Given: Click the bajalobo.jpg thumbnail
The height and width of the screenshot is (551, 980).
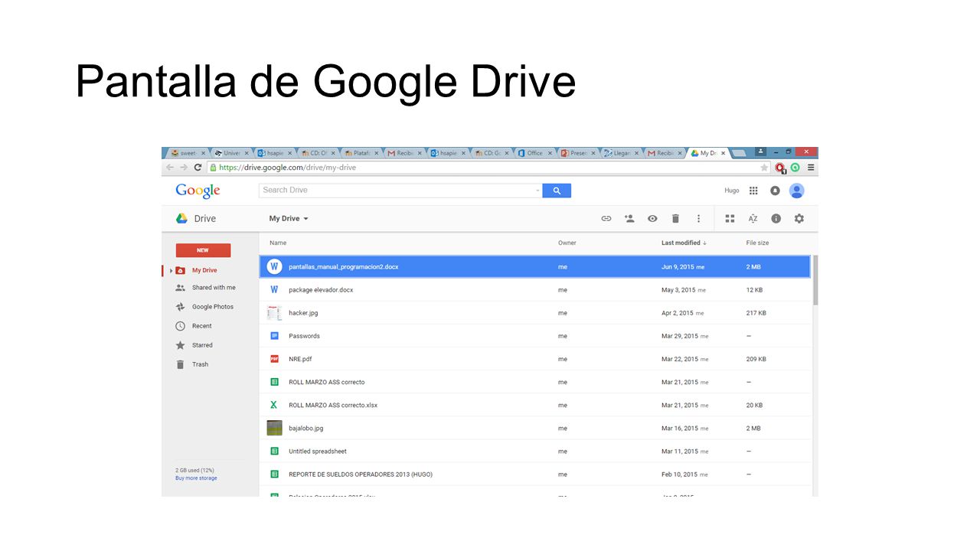Looking at the screenshot, I should (x=274, y=428).
